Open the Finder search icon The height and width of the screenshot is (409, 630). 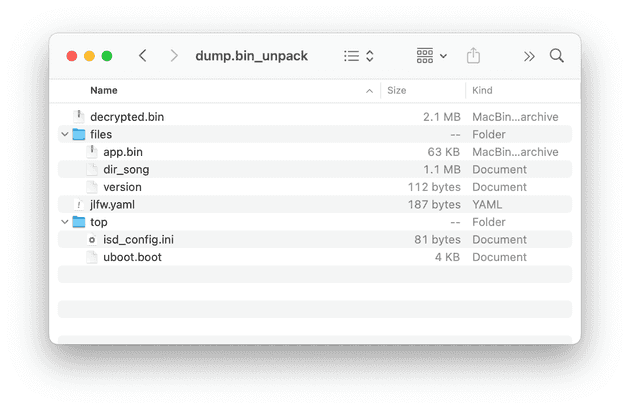coord(557,56)
